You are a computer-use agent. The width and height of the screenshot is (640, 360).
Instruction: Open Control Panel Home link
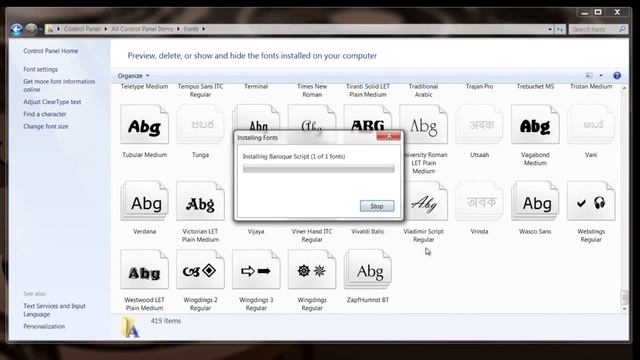[51, 51]
